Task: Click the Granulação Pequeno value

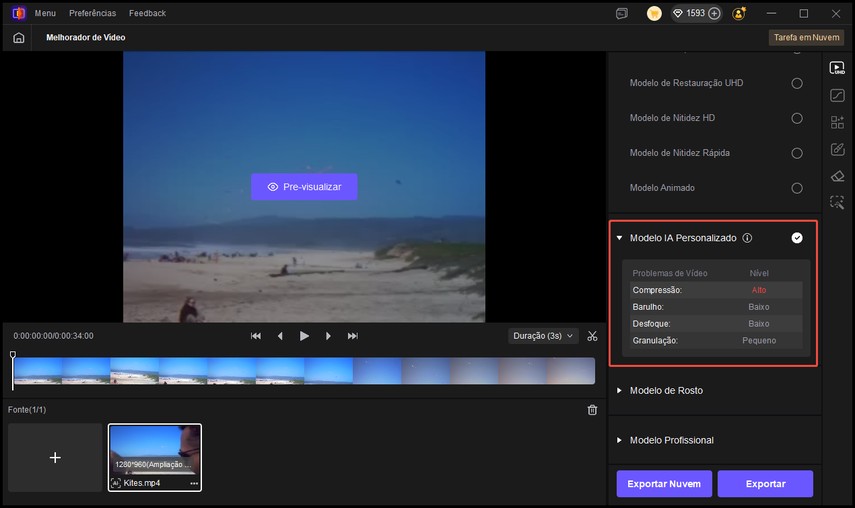Action: pos(759,341)
